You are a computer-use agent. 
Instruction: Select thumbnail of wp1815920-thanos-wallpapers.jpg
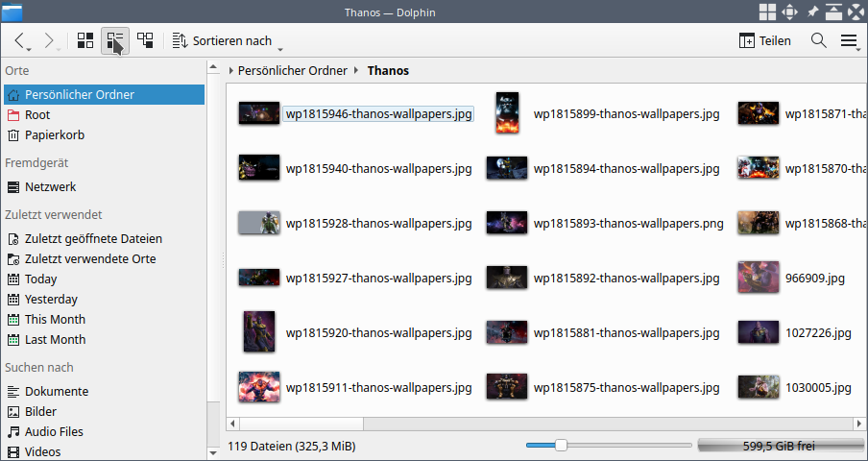click(259, 332)
